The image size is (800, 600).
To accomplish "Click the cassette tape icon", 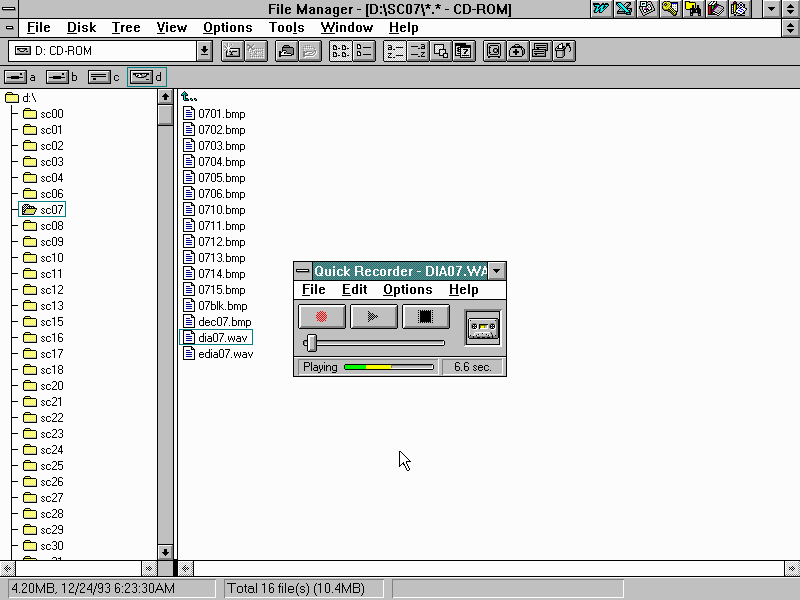I will (483, 328).
